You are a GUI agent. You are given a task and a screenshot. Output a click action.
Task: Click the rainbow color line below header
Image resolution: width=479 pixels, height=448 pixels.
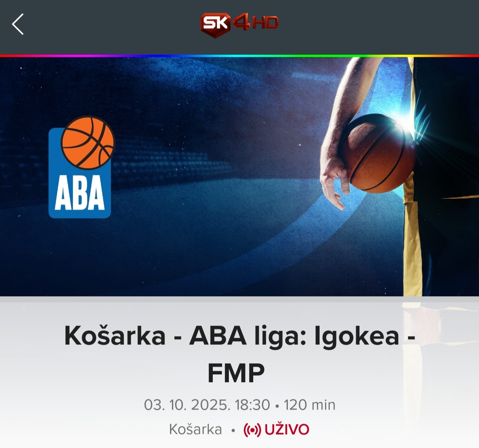(239, 56)
